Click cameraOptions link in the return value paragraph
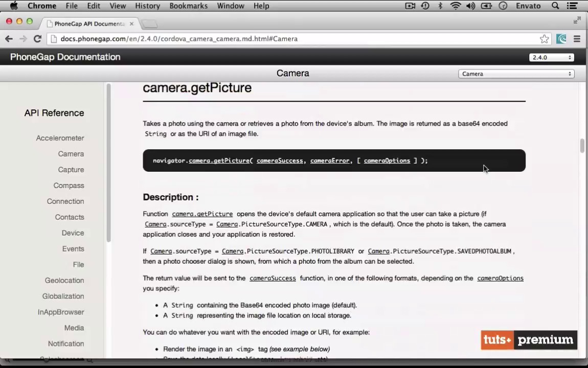The image size is (588, 368). click(500, 278)
